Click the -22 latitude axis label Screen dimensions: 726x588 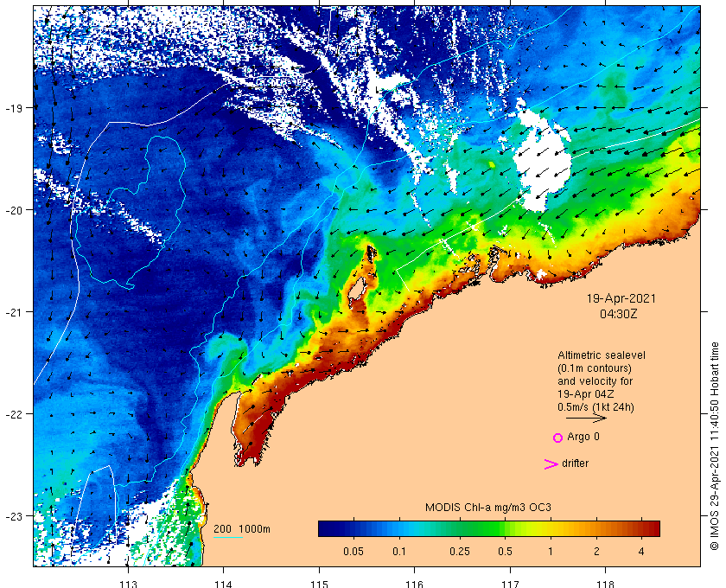(x=14, y=414)
